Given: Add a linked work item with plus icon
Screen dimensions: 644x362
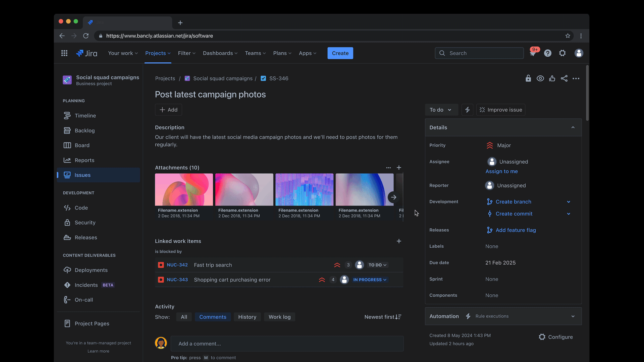Looking at the screenshot, I should (x=399, y=241).
